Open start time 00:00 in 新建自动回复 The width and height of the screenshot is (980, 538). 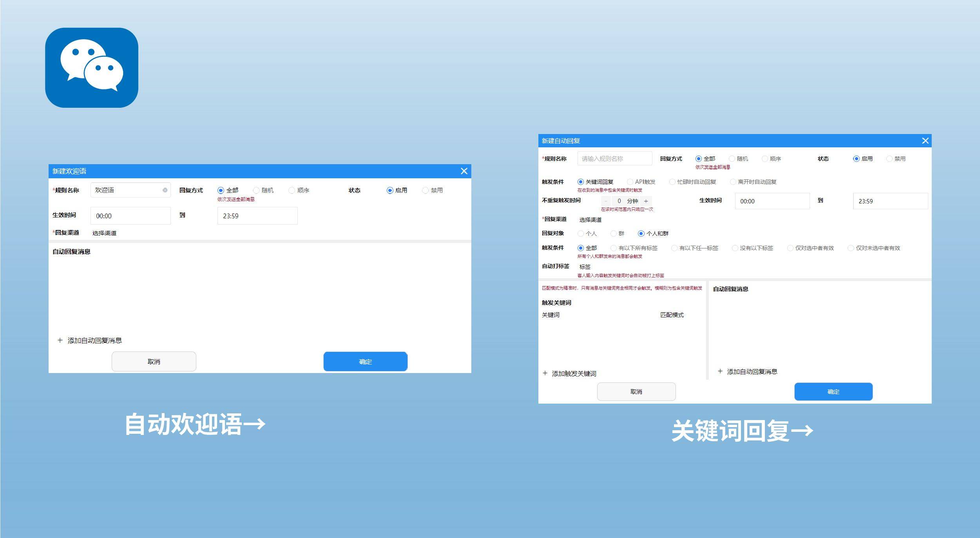click(x=772, y=201)
